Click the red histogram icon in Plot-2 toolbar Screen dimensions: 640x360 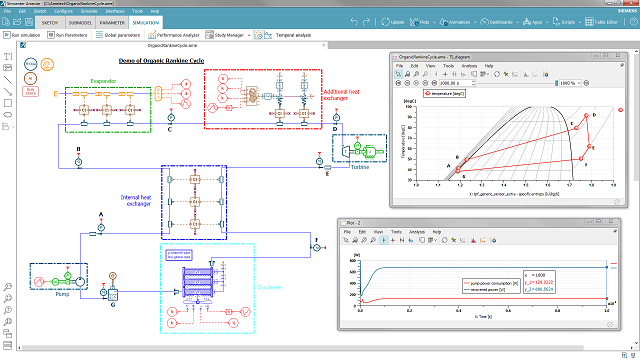click(x=473, y=240)
